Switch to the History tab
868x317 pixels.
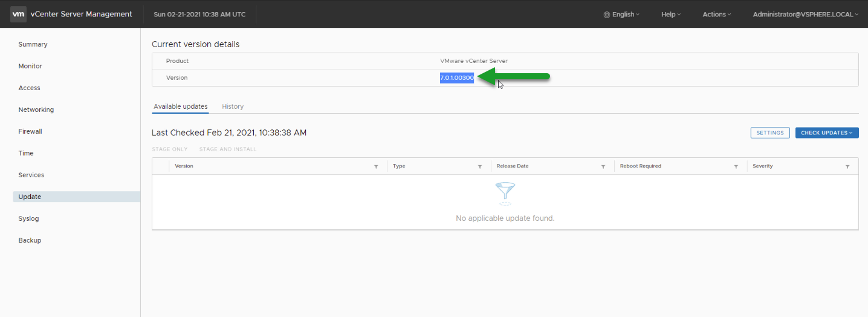233,106
